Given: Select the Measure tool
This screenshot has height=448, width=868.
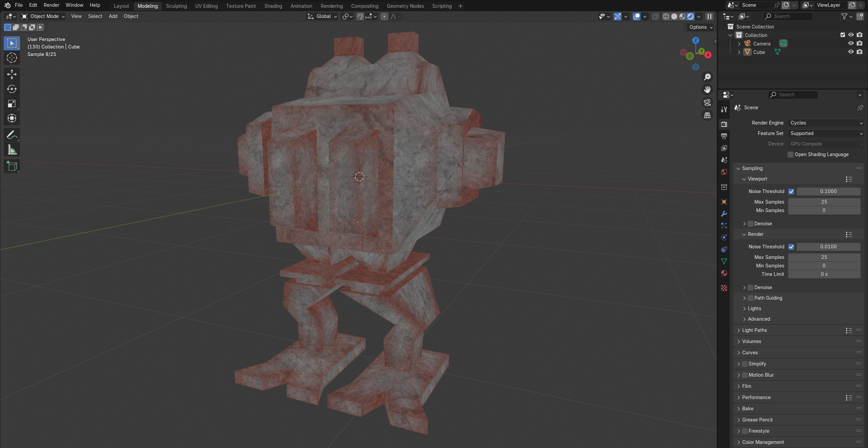Looking at the screenshot, I should pos(12,149).
